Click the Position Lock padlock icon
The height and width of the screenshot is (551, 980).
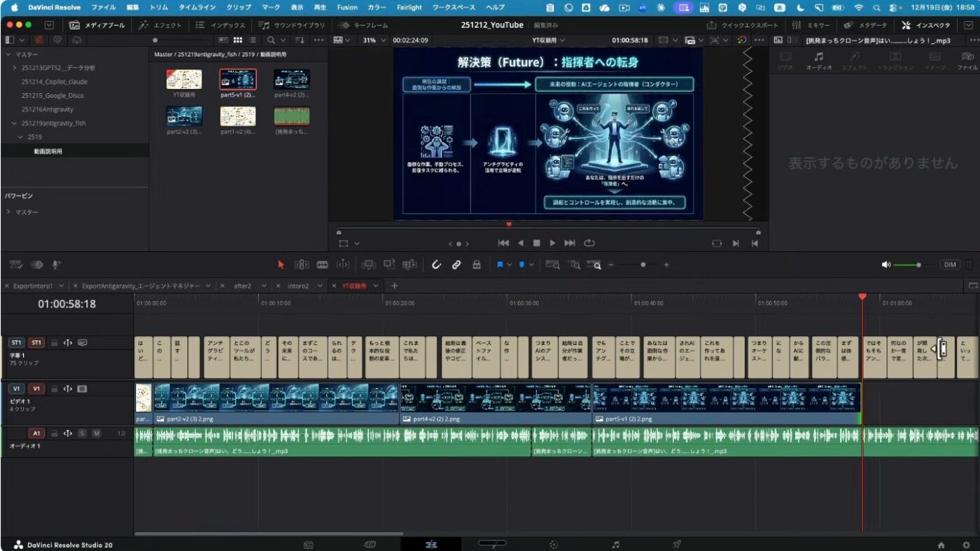coord(477,265)
